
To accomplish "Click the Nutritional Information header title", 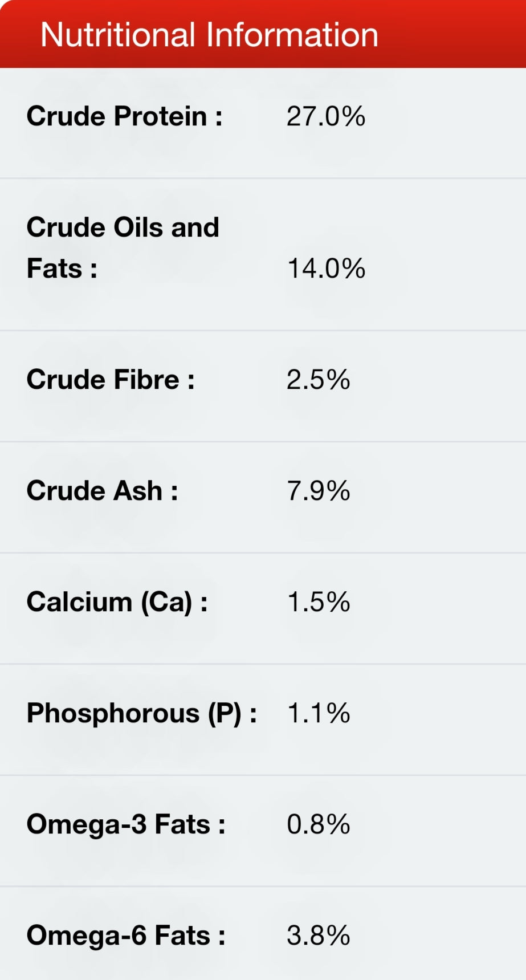I will pyautogui.click(x=209, y=35).
